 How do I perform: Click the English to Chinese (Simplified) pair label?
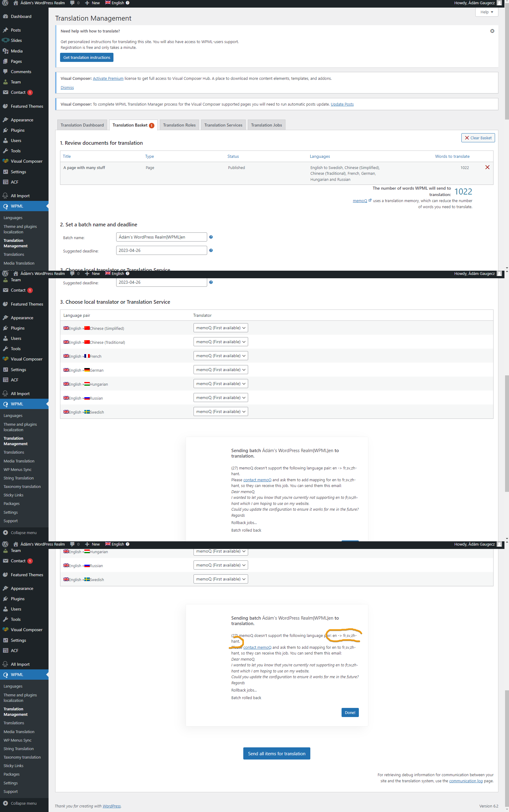click(x=94, y=328)
